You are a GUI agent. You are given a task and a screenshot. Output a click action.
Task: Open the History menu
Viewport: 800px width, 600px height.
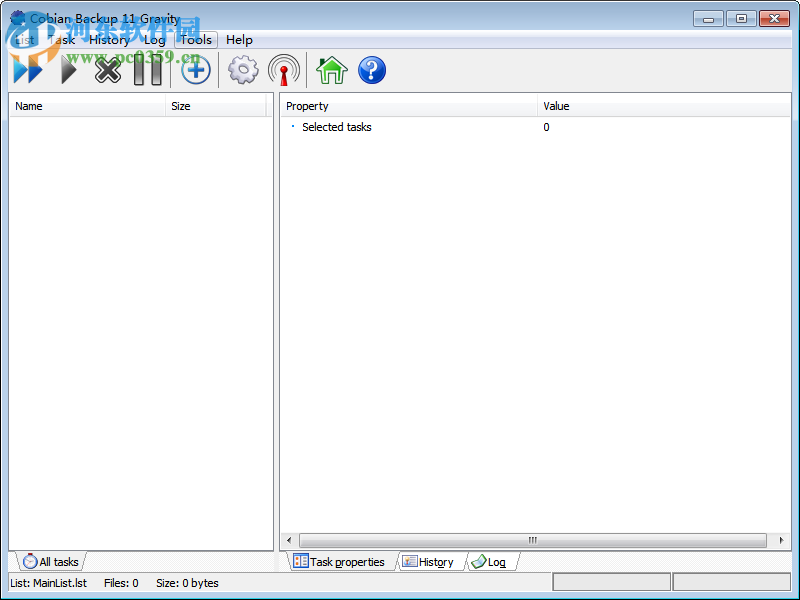coord(109,40)
